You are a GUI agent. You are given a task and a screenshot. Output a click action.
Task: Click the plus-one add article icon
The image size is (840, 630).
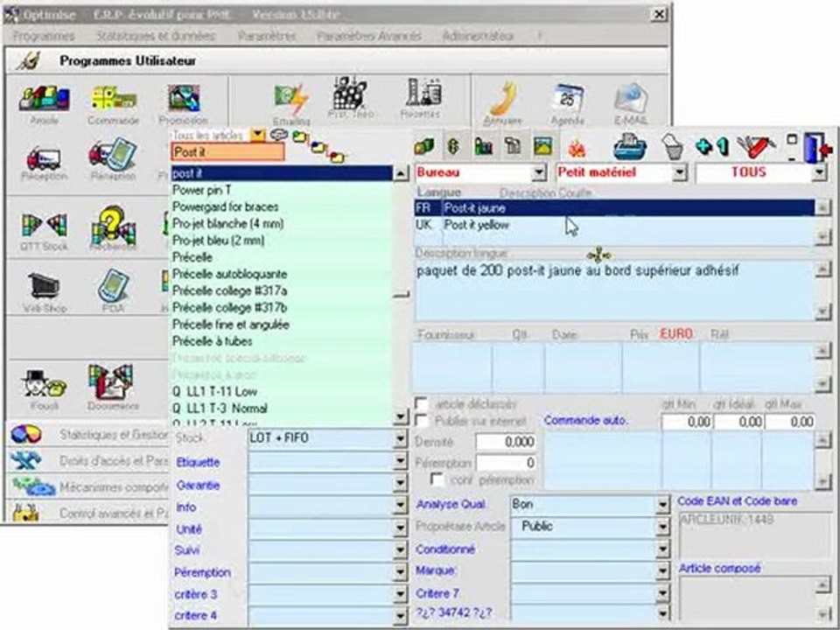point(712,146)
